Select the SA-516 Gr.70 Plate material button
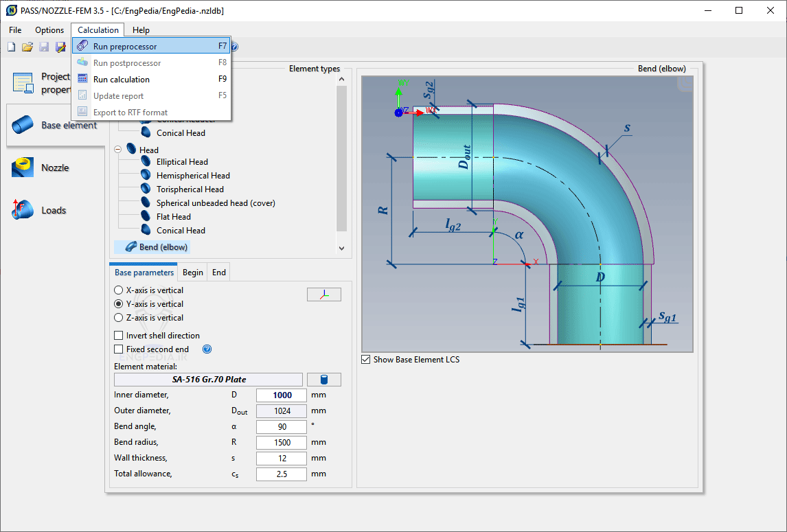The image size is (787, 532). (x=206, y=379)
